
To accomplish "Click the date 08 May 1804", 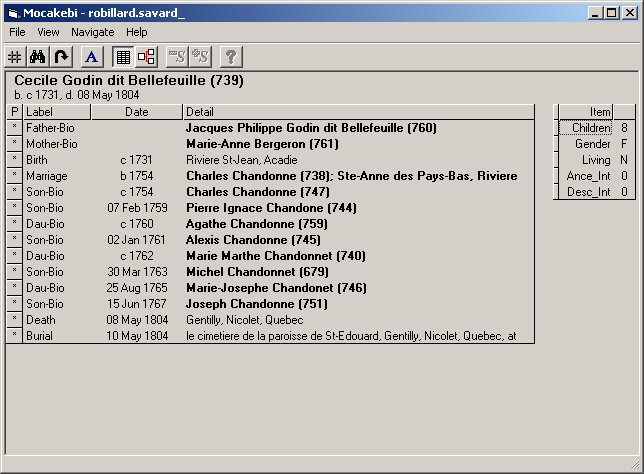I will coord(137,320).
